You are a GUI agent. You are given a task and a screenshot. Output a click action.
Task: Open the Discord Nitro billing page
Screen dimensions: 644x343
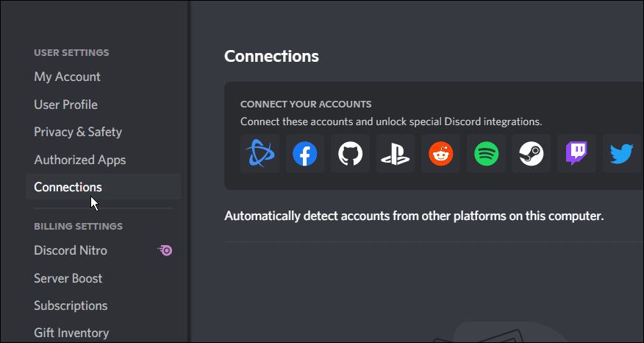[x=71, y=250]
